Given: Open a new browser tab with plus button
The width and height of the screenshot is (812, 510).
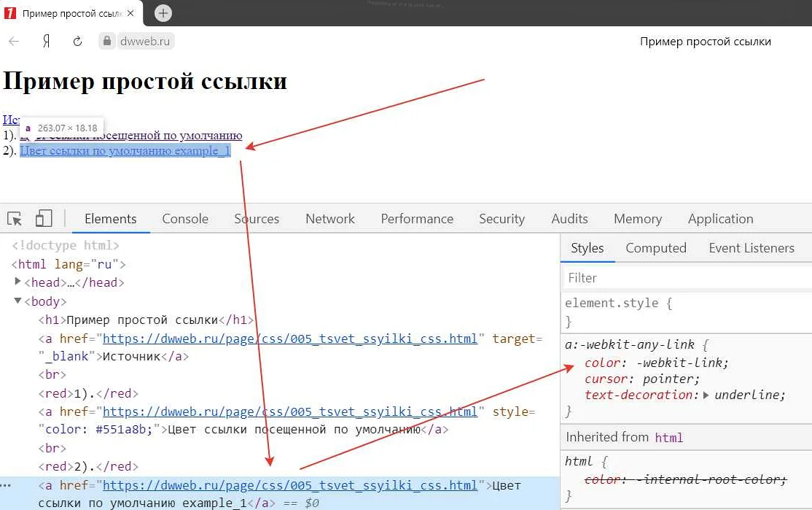Looking at the screenshot, I should (162, 12).
